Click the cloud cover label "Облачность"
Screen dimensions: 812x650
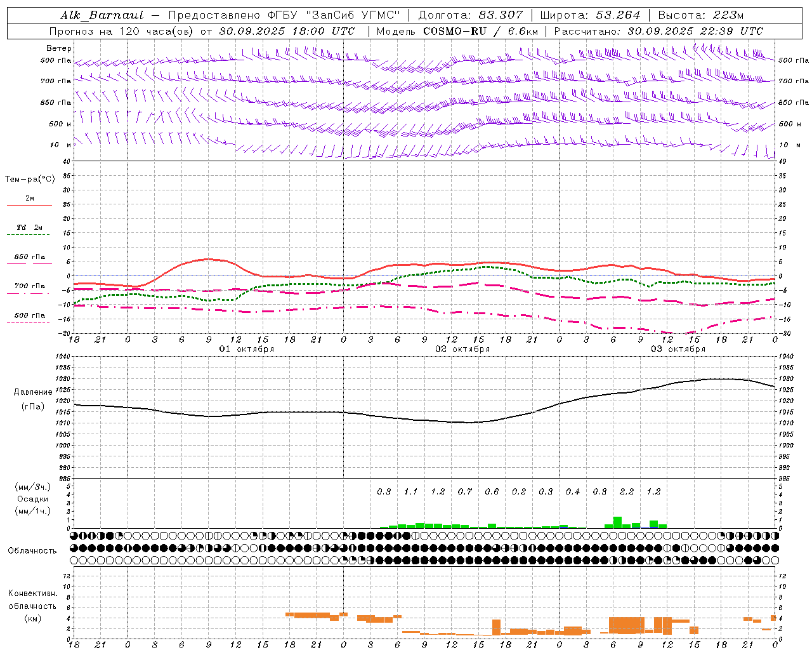(x=32, y=550)
